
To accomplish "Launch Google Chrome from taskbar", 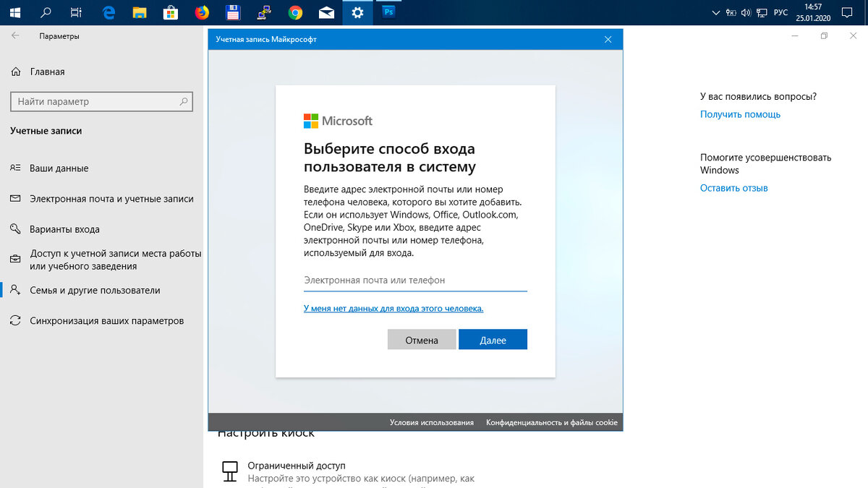I will (x=295, y=12).
